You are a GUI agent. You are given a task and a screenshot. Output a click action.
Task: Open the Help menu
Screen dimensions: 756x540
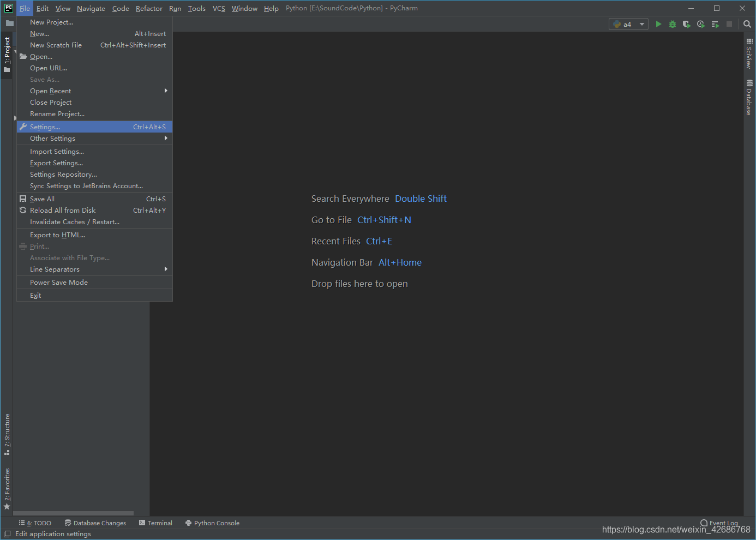[271, 8]
